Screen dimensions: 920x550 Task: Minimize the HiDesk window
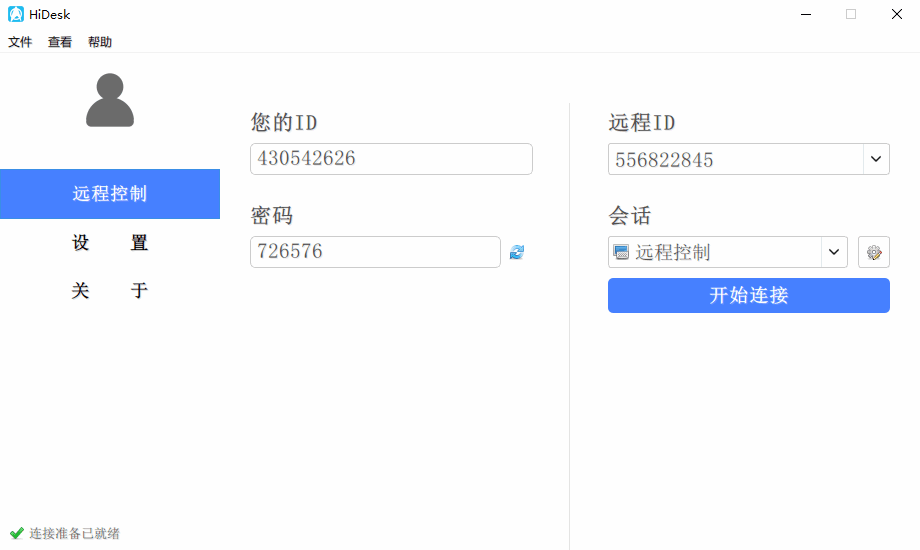(805, 14)
